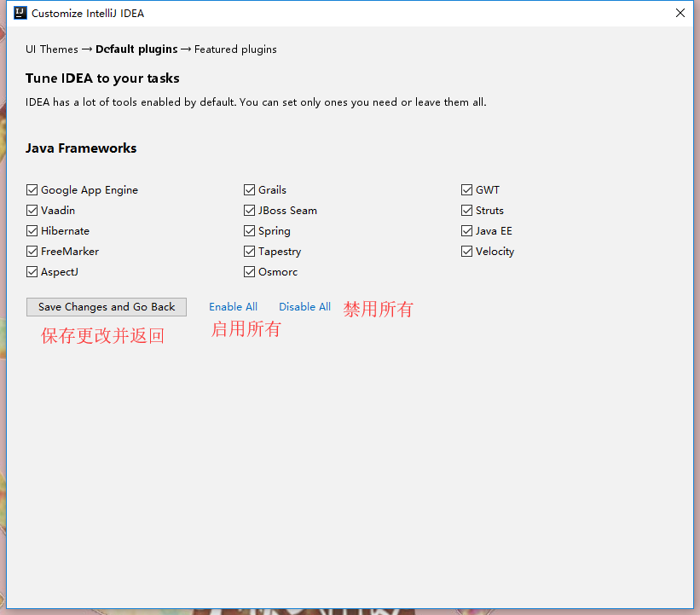Click the Enable All link
This screenshot has width=700, height=615.
(x=233, y=307)
